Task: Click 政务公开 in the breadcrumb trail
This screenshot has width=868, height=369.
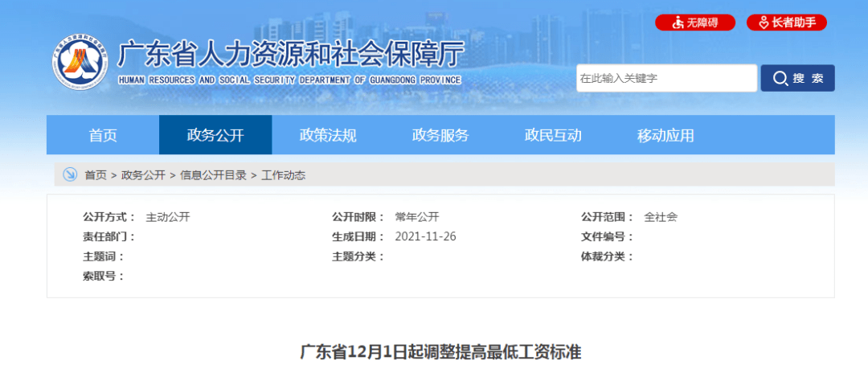Action: coord(143,174)
